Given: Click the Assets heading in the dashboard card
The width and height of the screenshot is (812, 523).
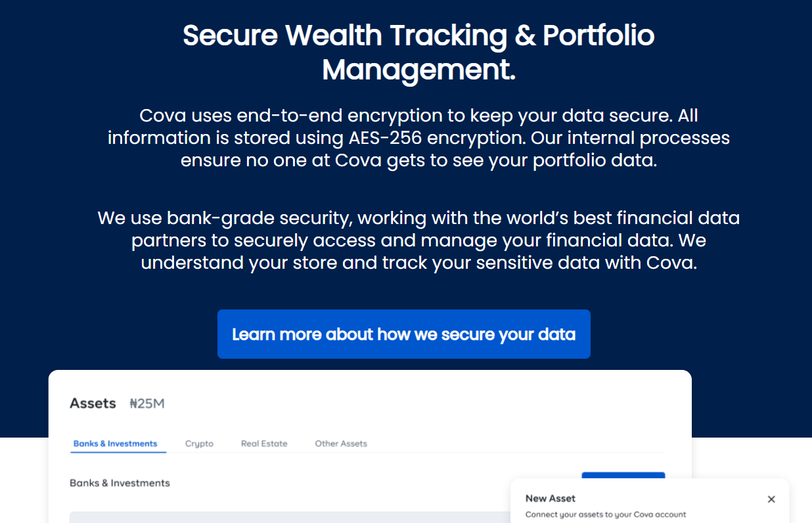Looking at the screenshot, I should 93,403.
